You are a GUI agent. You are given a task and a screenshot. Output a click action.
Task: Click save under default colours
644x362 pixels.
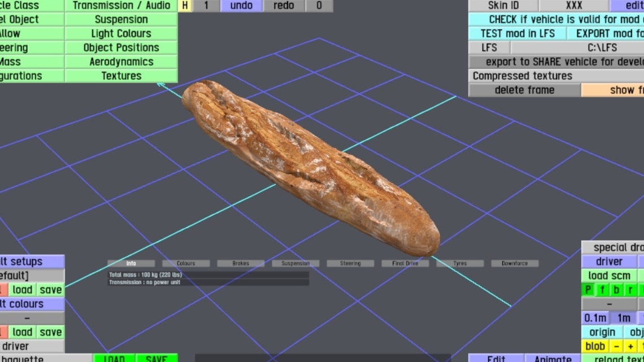pos(50,332)
